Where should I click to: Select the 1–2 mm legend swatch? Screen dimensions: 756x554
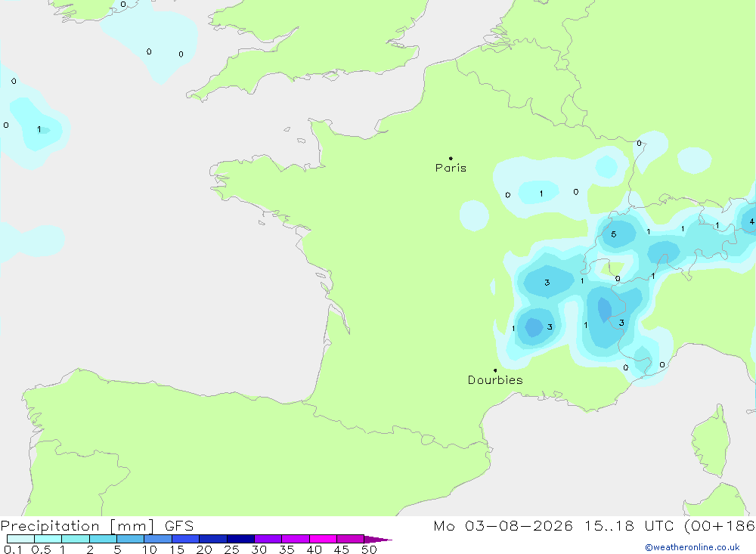click(76, 539)
